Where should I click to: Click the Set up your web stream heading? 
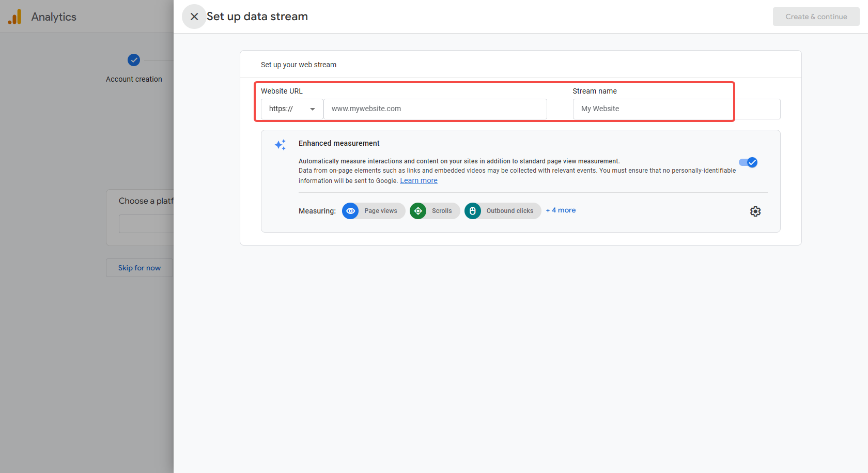(299, 65)
